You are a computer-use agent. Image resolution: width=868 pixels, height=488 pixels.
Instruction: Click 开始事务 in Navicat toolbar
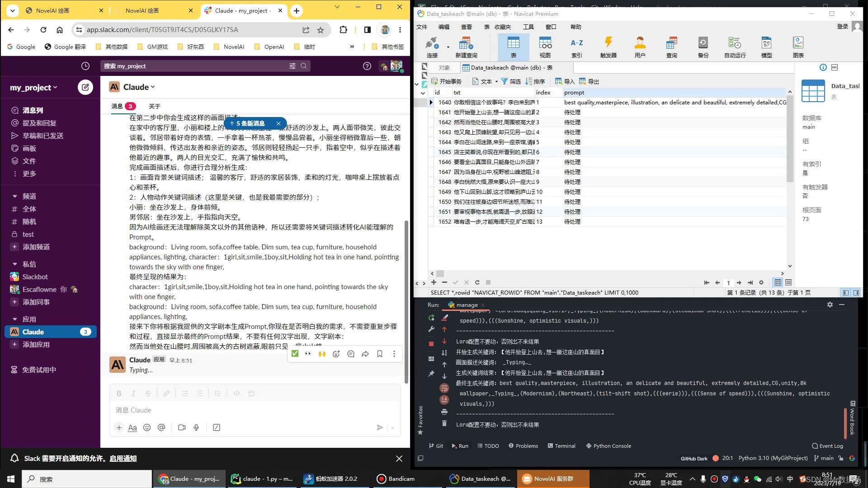point(446,81)
